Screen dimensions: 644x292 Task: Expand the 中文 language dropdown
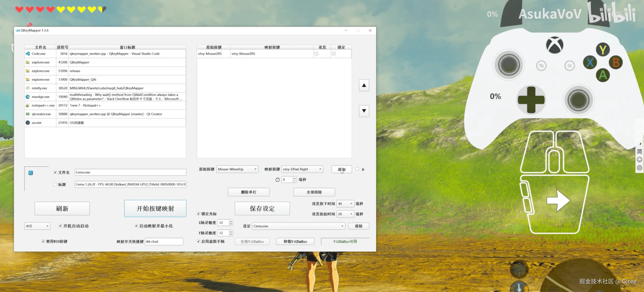pos(37,226)
